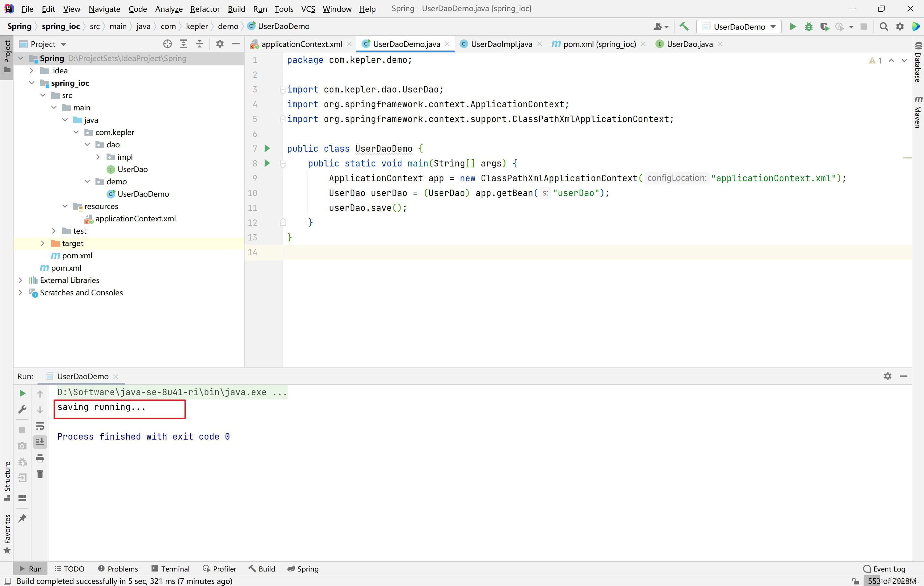This screenshot has width=924, height=586.
Task: Start debugging with the bug icon
Action: coord(808,27)
